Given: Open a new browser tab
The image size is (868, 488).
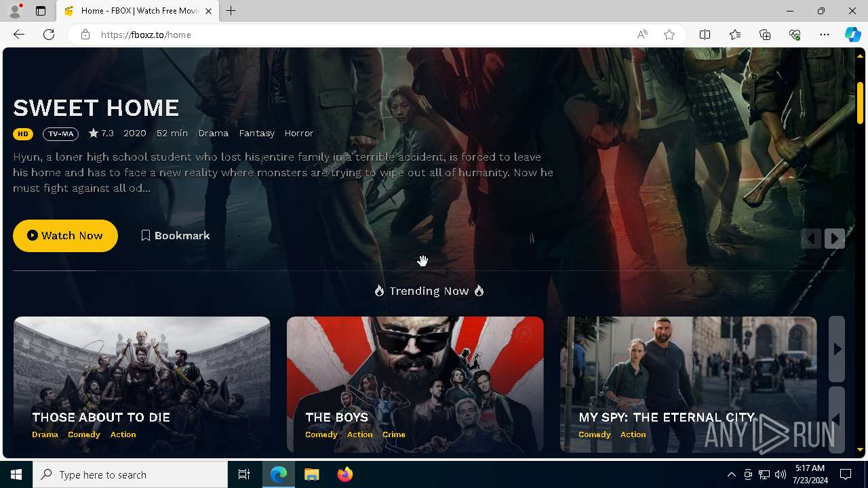Looking at the screenshot, I should point(231,11).
